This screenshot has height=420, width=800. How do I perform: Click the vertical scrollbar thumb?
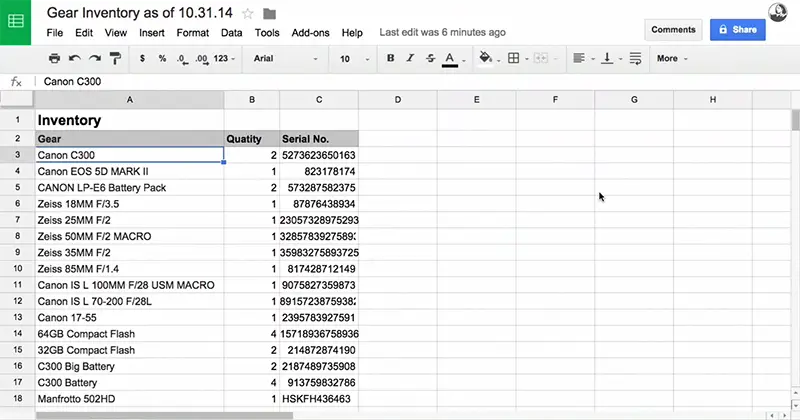click(x=795, y=120)
